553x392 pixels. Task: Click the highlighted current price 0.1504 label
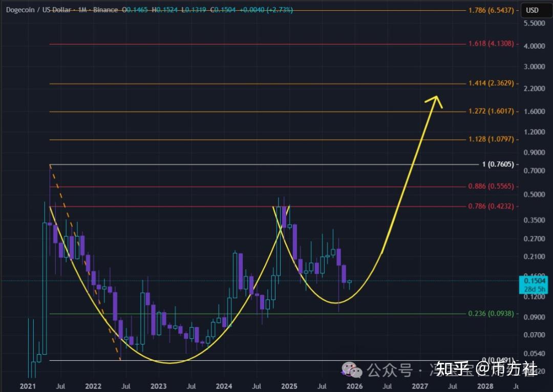534,280
